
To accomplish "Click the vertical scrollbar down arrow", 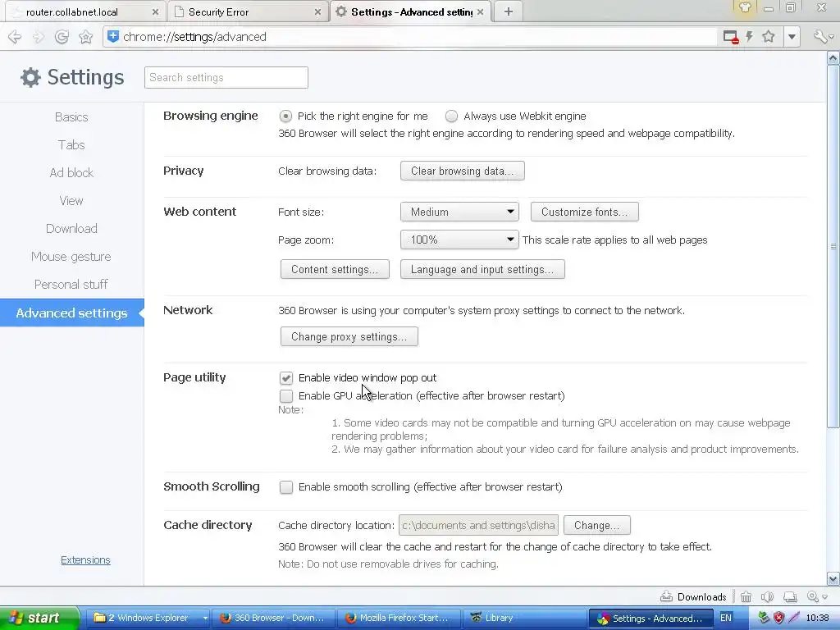I will click(833, 578).
